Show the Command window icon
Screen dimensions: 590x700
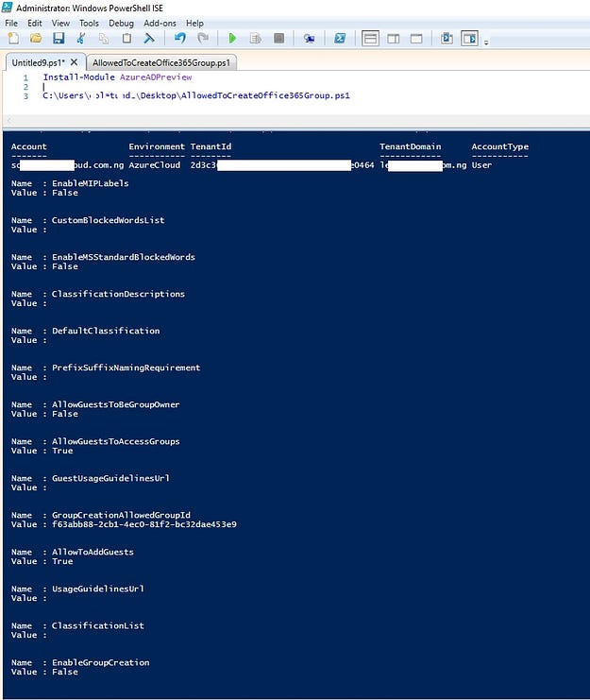pos(447,39)
